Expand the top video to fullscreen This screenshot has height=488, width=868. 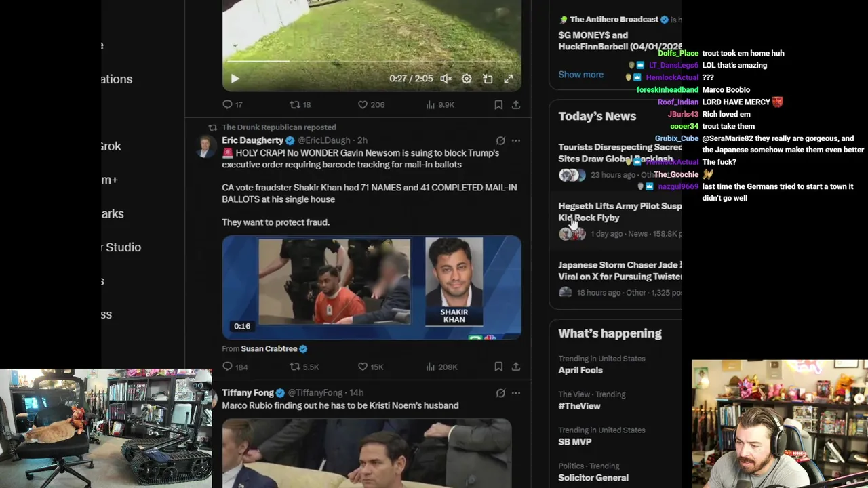pyautogui.click(x=509, y=79)
